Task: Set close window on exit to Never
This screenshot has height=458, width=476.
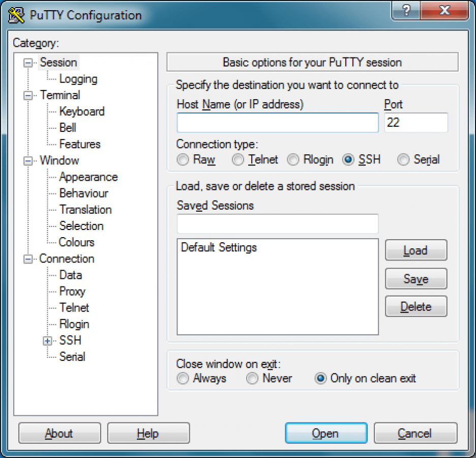Action: click(252, 379)
